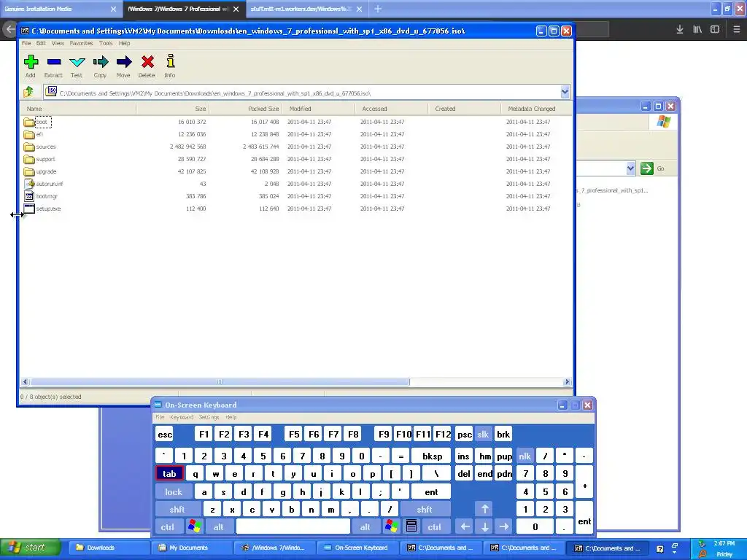Open the 7-Zip Favorites menu
The width and height of the screenshot is (747, 560).
pyautogui.click(x=82, y=43)
